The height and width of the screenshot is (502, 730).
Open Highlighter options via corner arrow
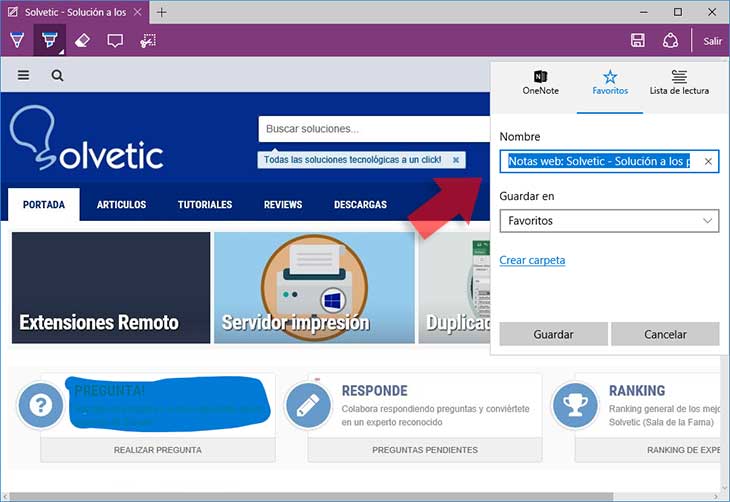61,52
